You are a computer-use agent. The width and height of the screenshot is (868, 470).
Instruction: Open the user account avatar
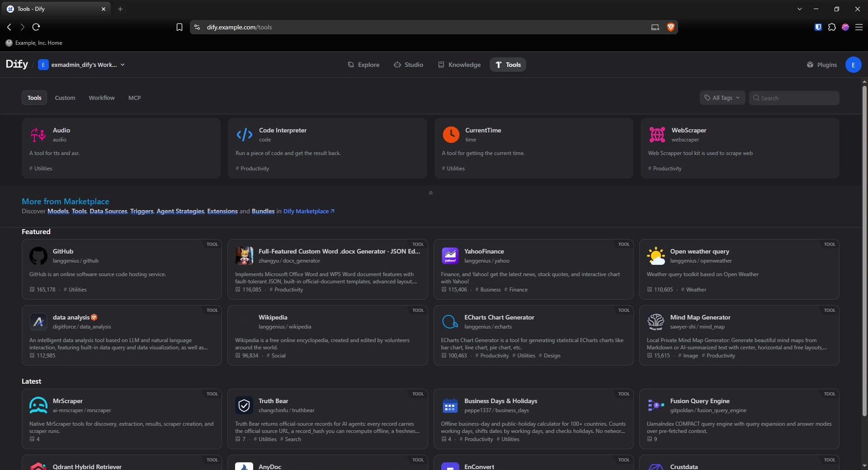pyautogui.click(x=853, y=65)
